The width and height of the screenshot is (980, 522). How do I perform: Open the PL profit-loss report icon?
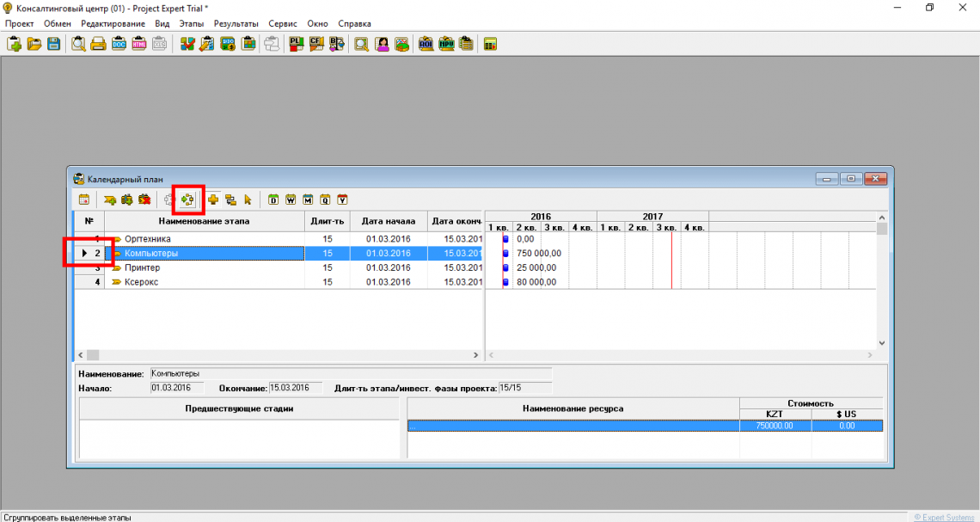tap(297, 44)
